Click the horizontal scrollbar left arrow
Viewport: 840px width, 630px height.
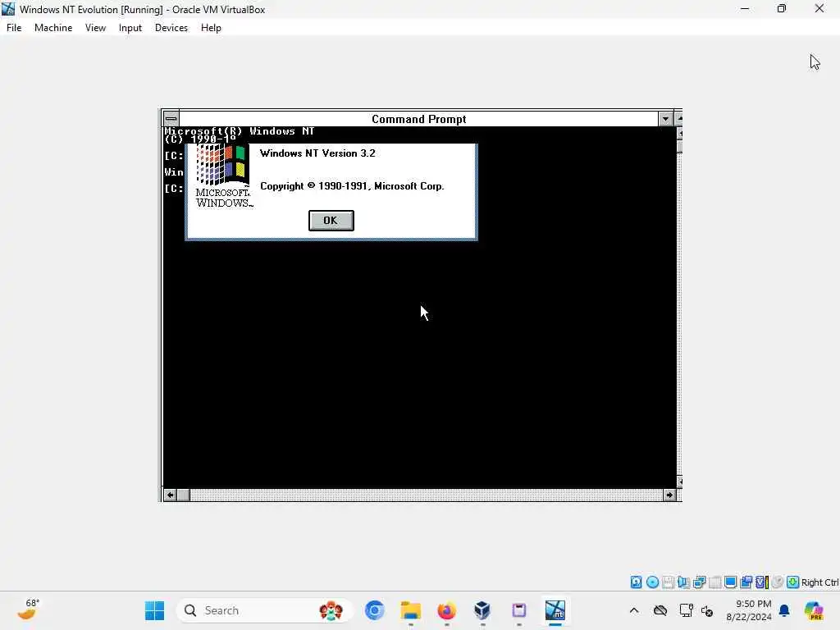[170, 495]
